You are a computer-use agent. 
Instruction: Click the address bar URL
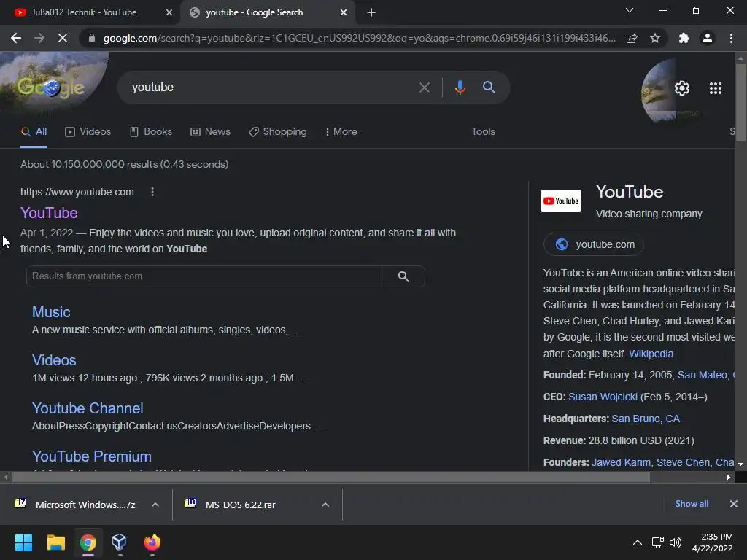click(359, 38)
